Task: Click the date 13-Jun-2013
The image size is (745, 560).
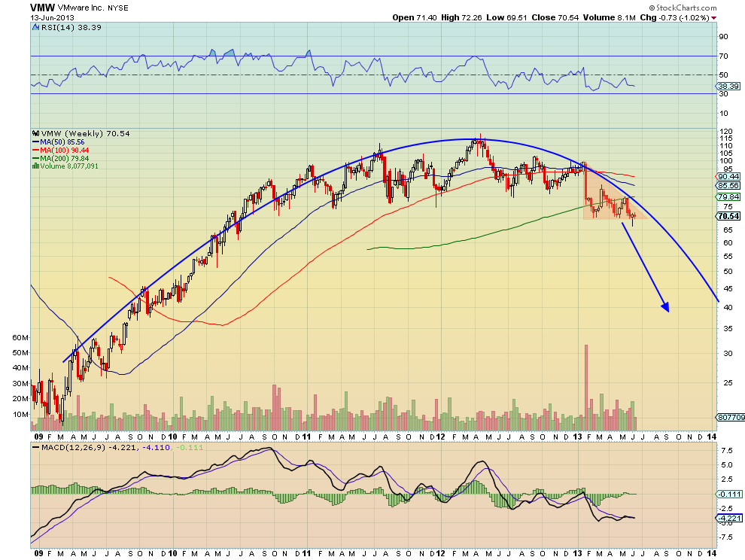Action: click(x=52, y=17)
